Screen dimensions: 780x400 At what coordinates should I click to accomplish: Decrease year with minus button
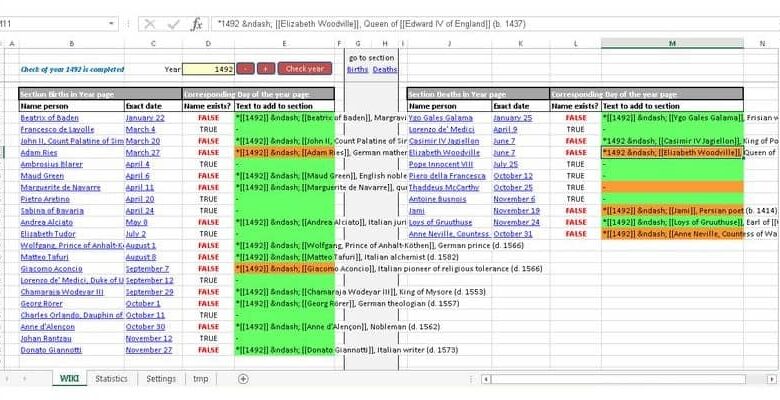(x=246, y=69)
